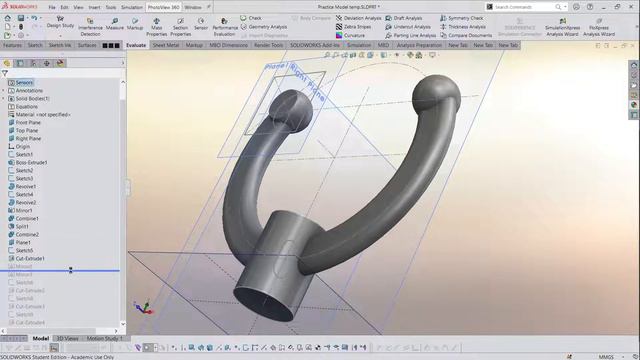
Task: Start Deviation Analysis
Action: pyautogui.click(x=358, y=18)
